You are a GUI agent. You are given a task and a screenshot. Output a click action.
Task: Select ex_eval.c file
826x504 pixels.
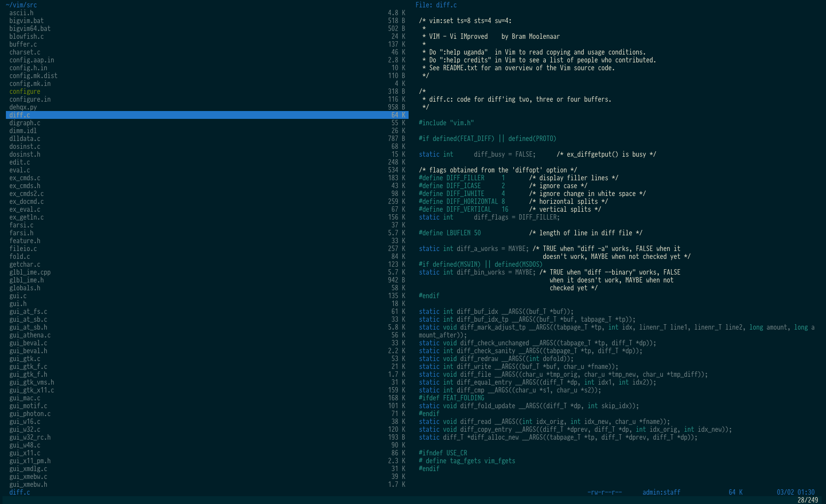pyautogui.click(x=207, y=209)
